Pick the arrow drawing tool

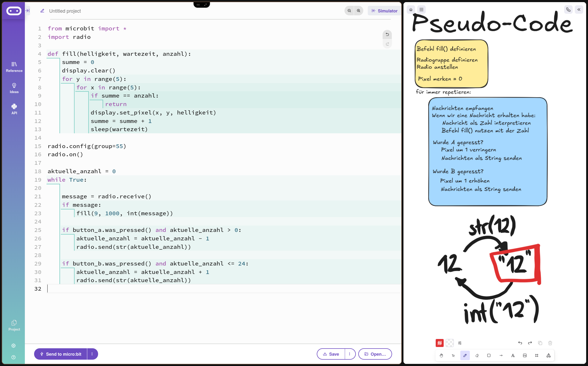pos(501,355)
